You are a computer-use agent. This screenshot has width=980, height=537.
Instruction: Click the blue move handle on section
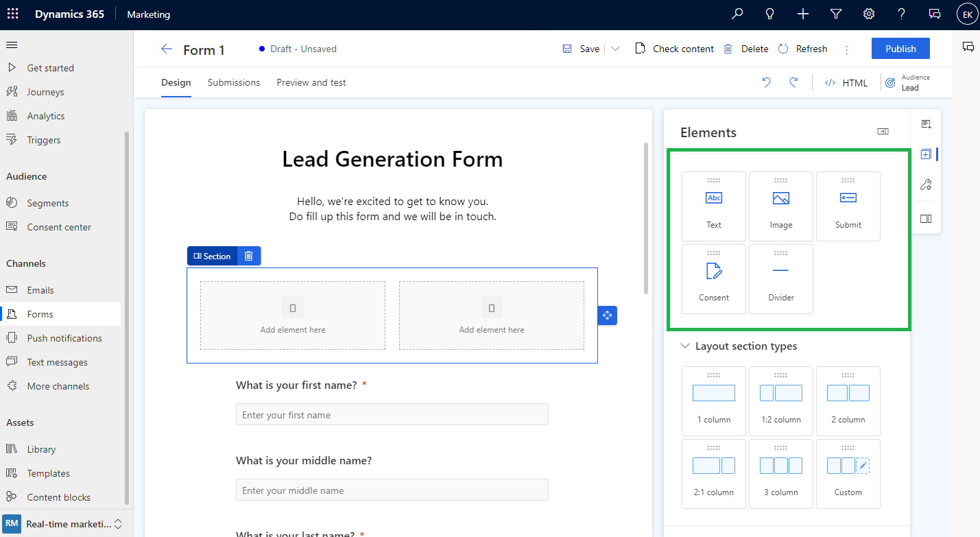click(x=607, y=315)
